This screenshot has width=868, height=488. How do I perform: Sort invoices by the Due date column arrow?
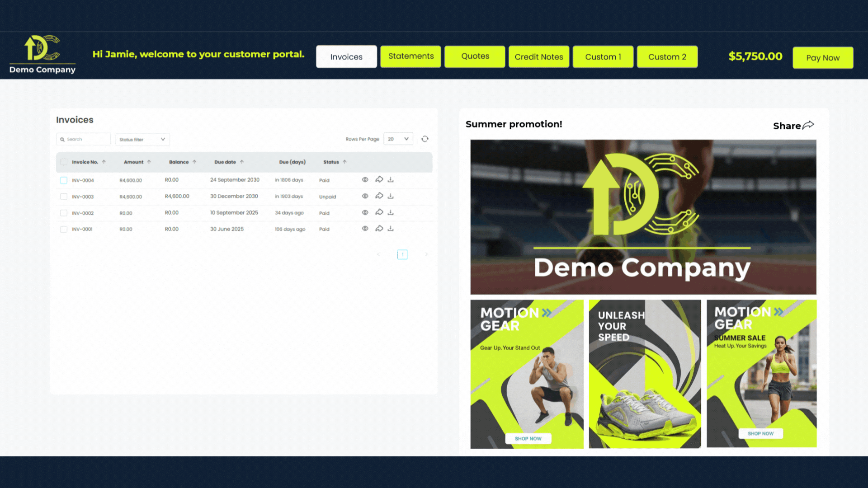(242, 162)
